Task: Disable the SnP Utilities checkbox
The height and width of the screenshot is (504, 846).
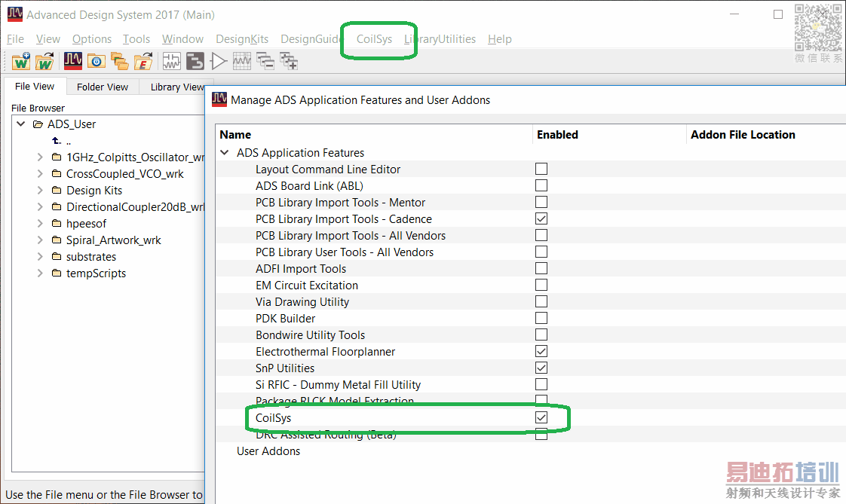Action: [541, 368]
